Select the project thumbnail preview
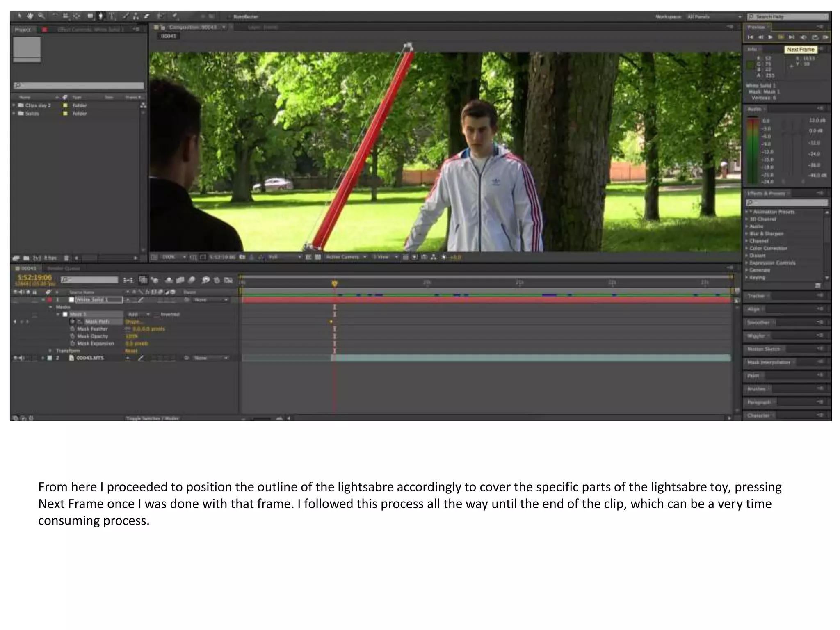This screenshot has width=840, height=630. [27, 50]
